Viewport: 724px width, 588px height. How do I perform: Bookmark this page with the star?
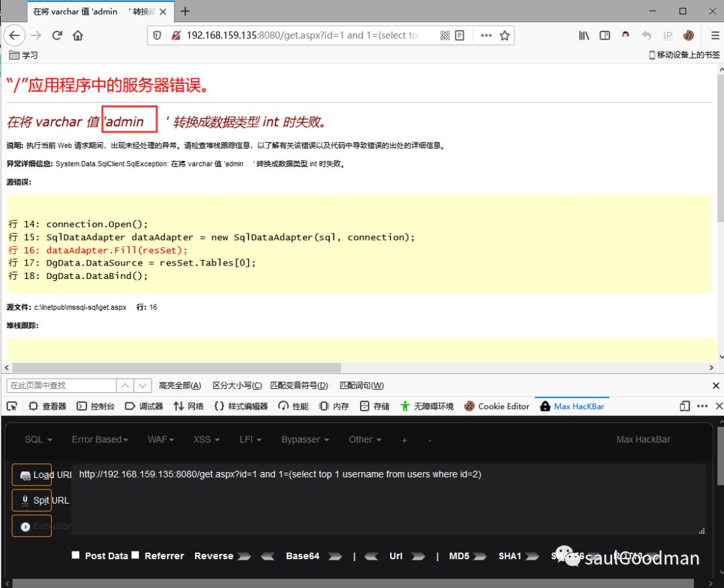click(504, 36)
